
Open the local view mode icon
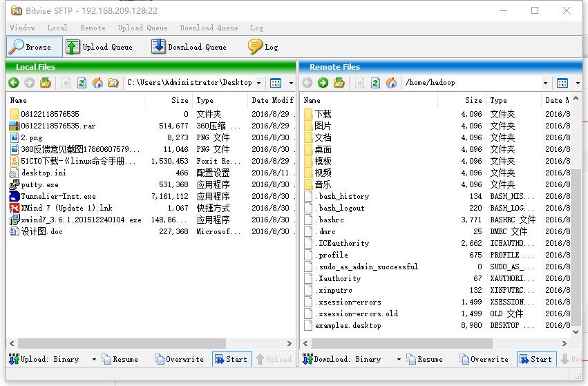[x=276, y=83]
